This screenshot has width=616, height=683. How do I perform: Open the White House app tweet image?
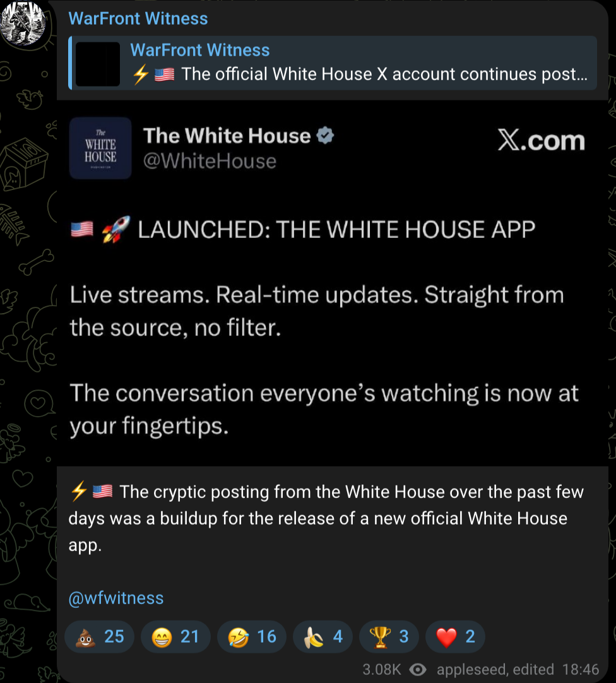coord(333,283)
